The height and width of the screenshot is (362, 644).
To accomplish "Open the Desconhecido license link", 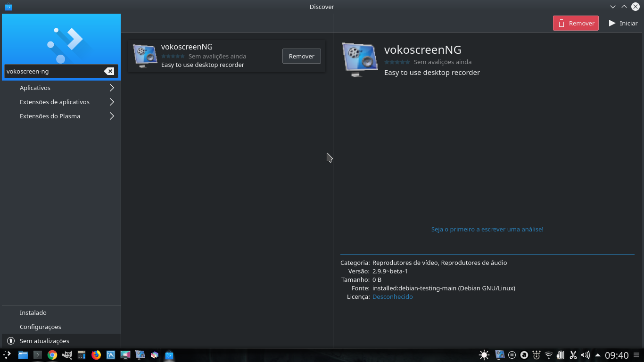I will coord(392,296).
